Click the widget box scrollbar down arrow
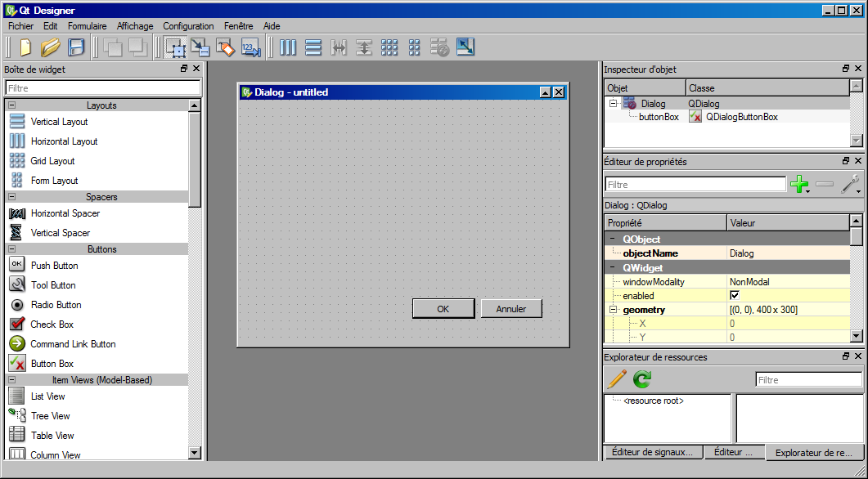 (x=195, y=452)
